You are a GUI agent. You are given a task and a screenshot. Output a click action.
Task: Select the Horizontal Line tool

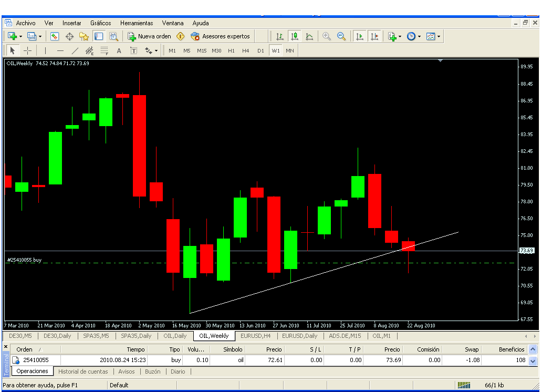click(60, 50)
